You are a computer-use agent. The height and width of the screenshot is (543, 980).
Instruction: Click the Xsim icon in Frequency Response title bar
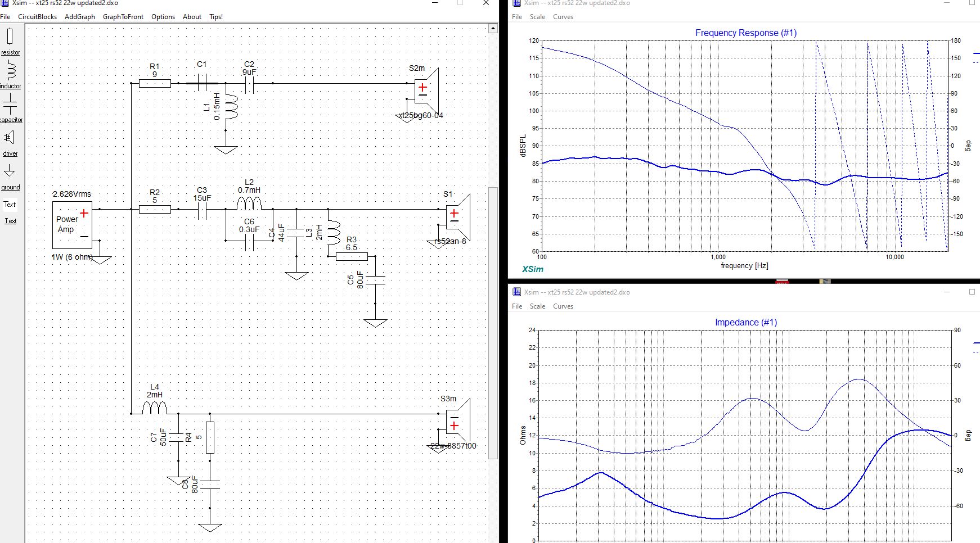tap(516, 3)
